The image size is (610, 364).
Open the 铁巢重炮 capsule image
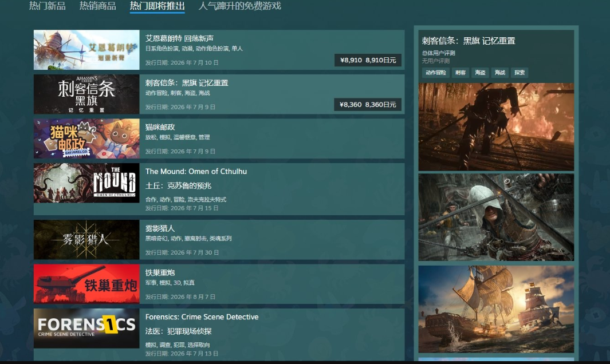[86, 284]
